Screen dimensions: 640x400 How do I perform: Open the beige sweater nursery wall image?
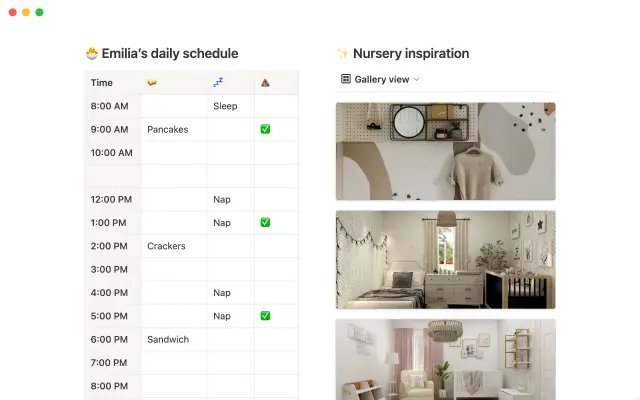445,151
